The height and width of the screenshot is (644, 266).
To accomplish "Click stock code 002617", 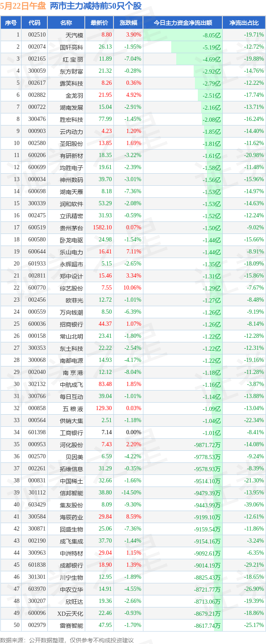I will (37, 83).
